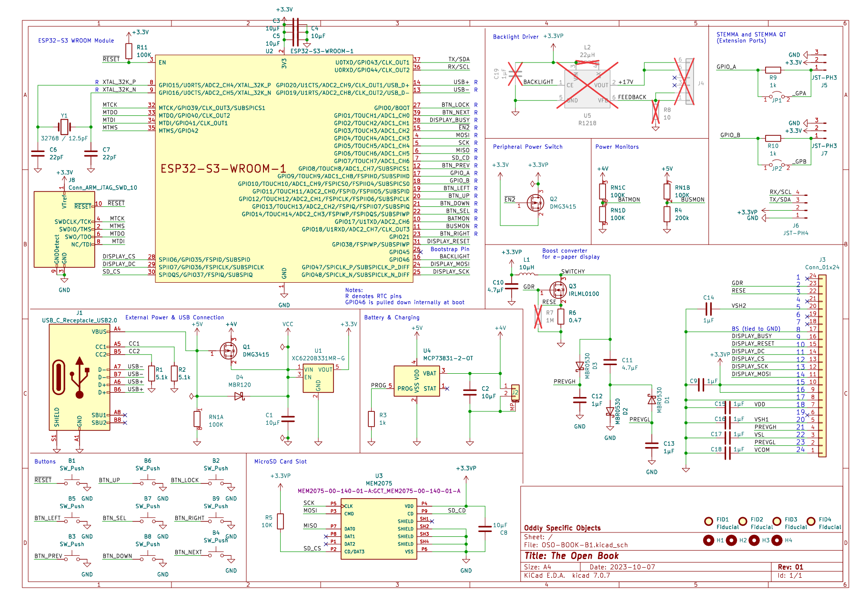Click the R11 100K resistor symbol
The width and height of the screenshot is (868, 603).
[129, 51]
